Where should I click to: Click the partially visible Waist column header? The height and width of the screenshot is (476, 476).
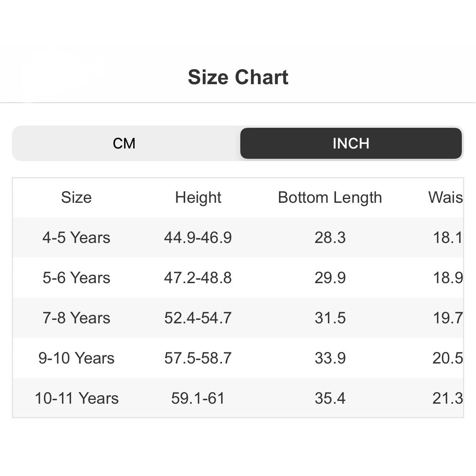(x=445, y=197)
